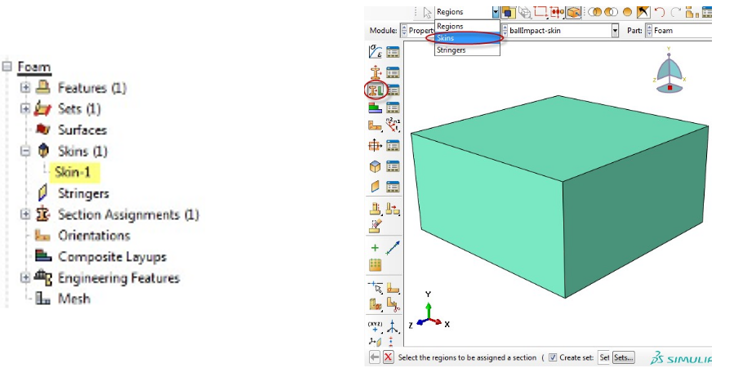Click the Sets... button
The height and width of the screenshot is (376, 730).
point(623,357)
